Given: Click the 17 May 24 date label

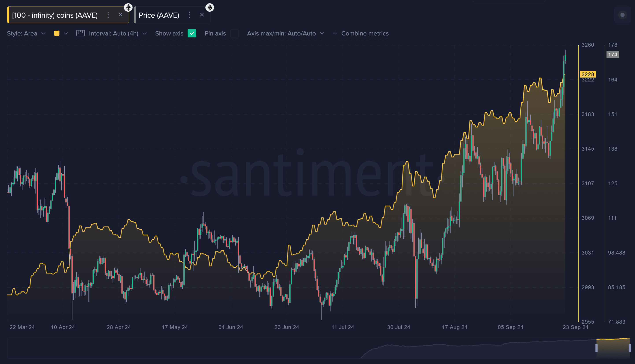Looking at the screenshot, I should coord(175,327).
